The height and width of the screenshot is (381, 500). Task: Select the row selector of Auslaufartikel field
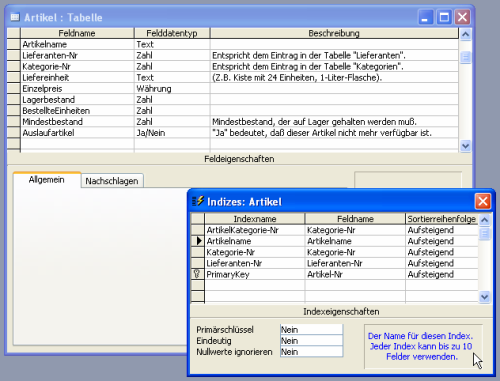pyautogui.click(x=14, y=133)
